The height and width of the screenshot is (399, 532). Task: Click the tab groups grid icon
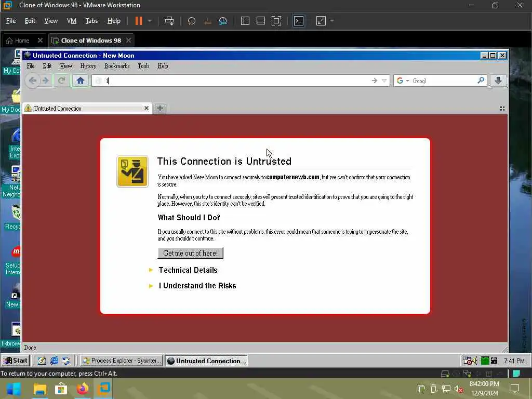coord(502,109)
